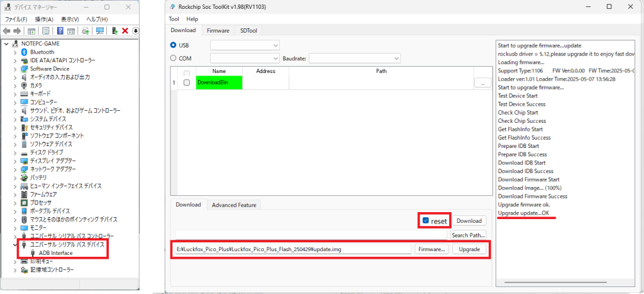
Task: Uncheck the reset checkbox
Action: pos(426,220)
